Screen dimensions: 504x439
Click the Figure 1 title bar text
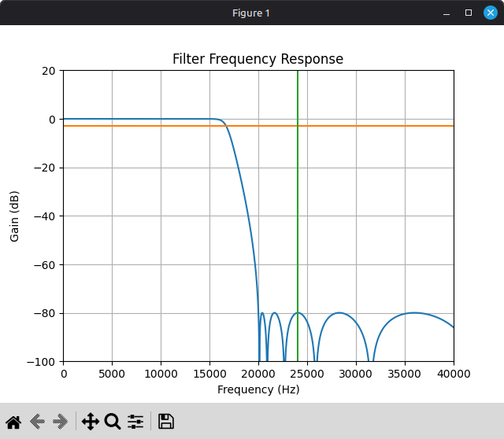[251, 13]
